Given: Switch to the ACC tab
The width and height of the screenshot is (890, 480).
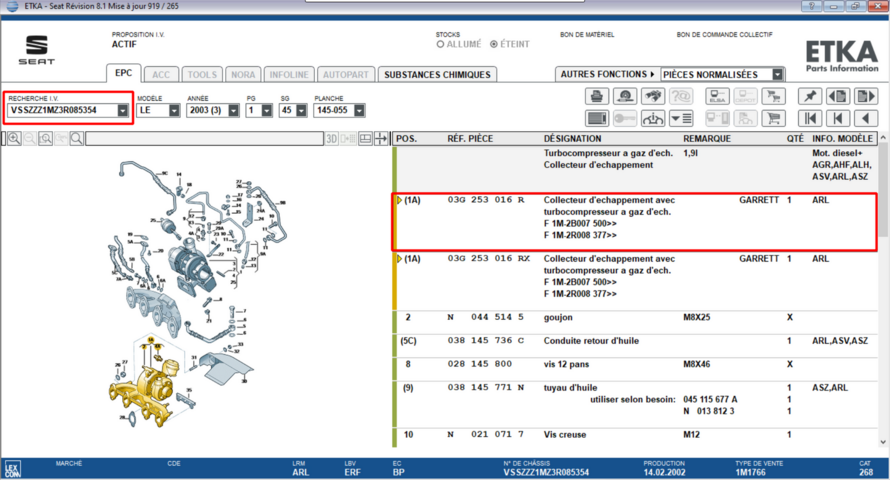Looking at the screenshot, I should click(161, 74).
